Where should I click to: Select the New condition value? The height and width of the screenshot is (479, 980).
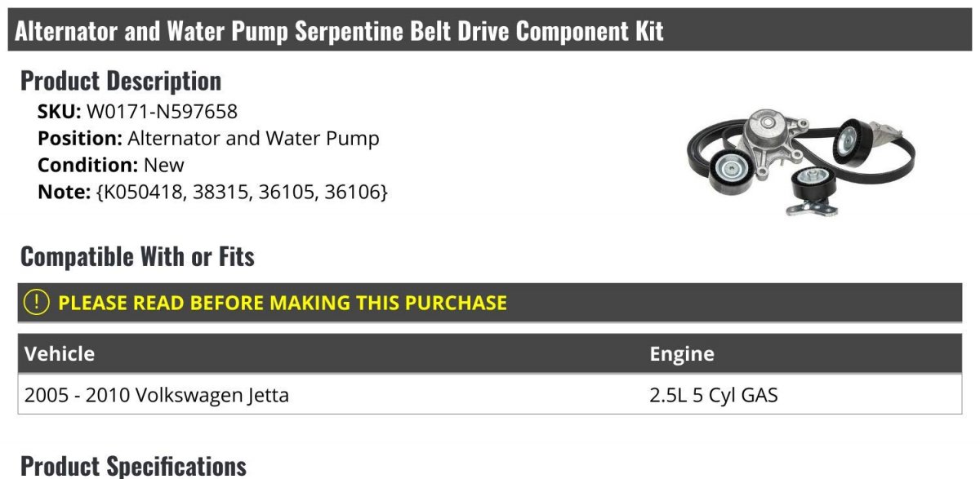pos(164,165)
